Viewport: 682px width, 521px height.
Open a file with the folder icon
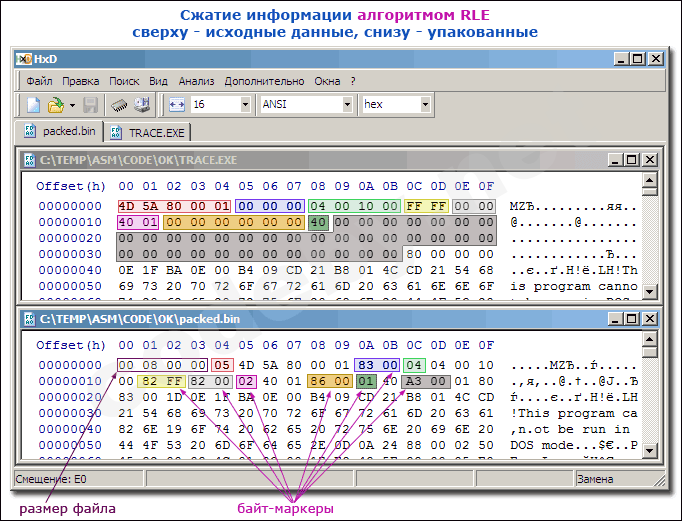coord(56,105)
